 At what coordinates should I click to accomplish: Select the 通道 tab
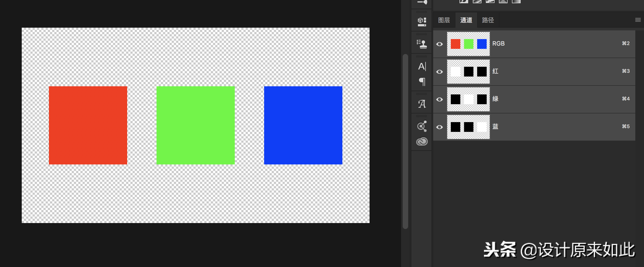click(466, 20)
